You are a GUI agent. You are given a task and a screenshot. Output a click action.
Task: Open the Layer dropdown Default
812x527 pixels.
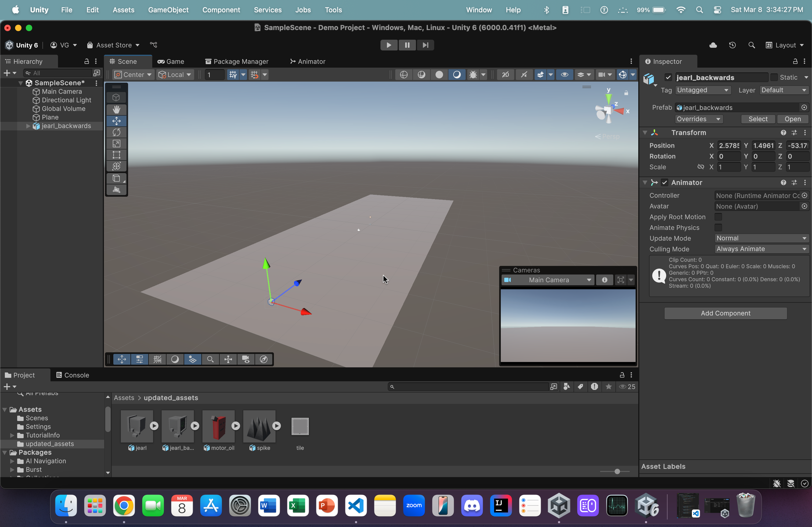click(784, 90)
